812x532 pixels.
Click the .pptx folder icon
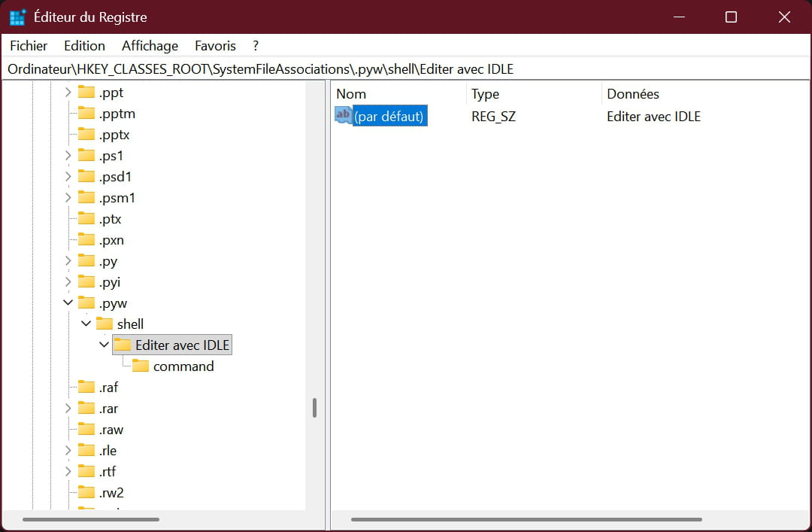tap(86, 134)
